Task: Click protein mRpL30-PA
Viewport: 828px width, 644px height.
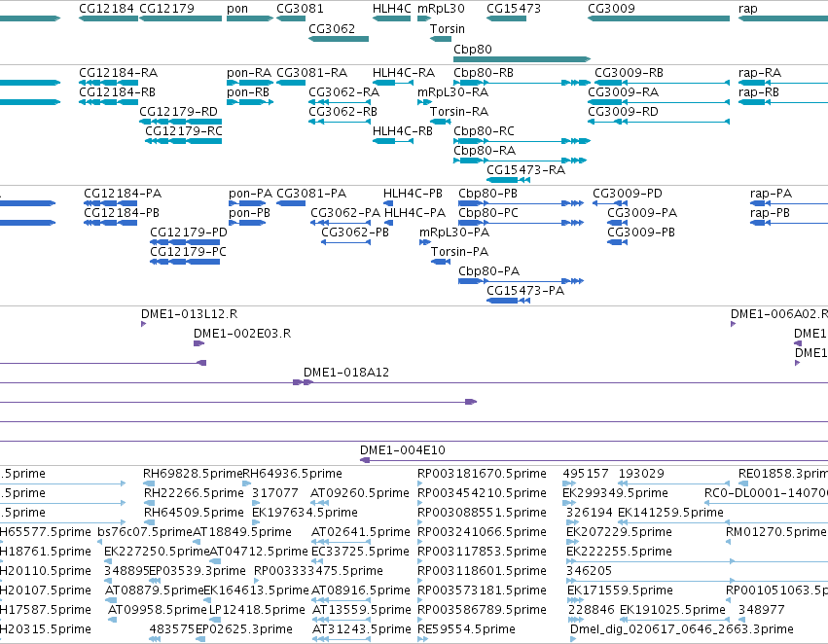Action: 454,233
